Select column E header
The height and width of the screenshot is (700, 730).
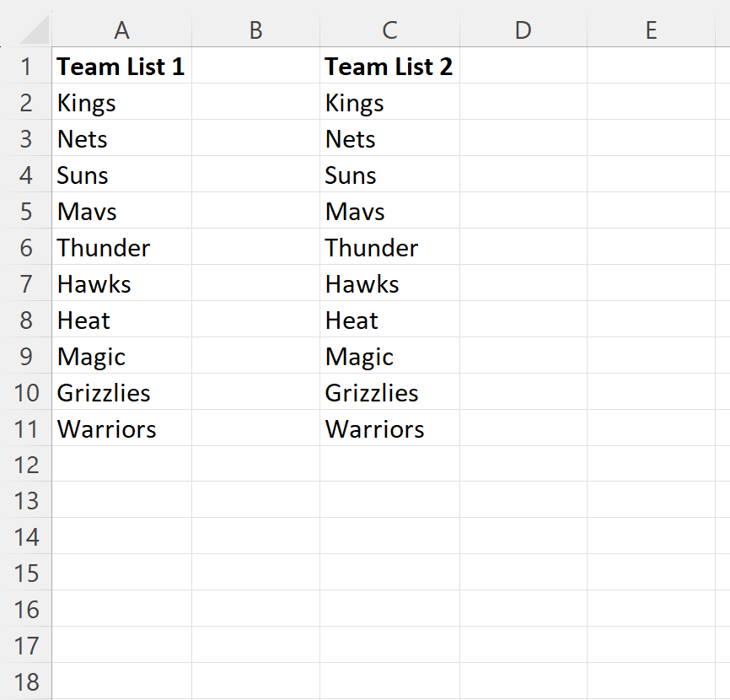651,30
